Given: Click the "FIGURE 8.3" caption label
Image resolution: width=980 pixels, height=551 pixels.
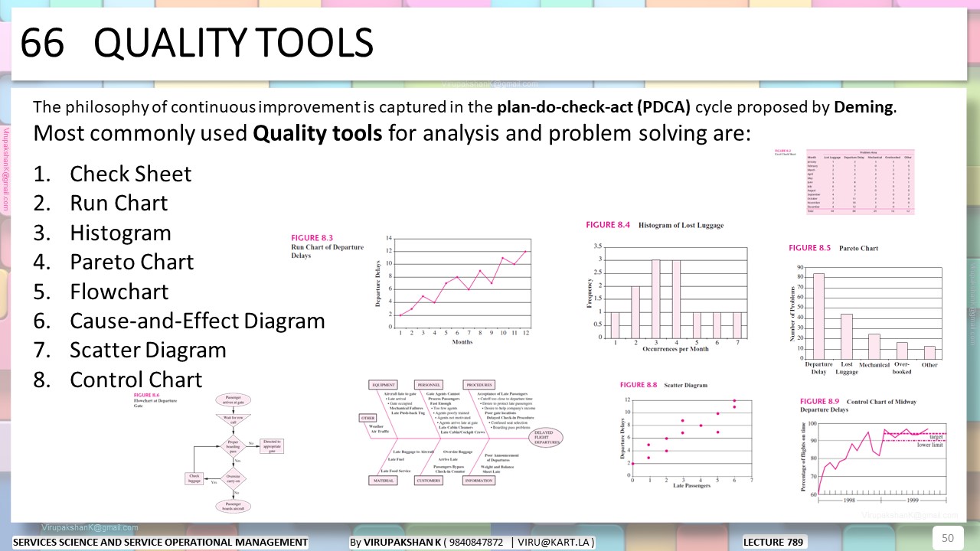Looking at the screenshot, I should click(x=312, y=238).
